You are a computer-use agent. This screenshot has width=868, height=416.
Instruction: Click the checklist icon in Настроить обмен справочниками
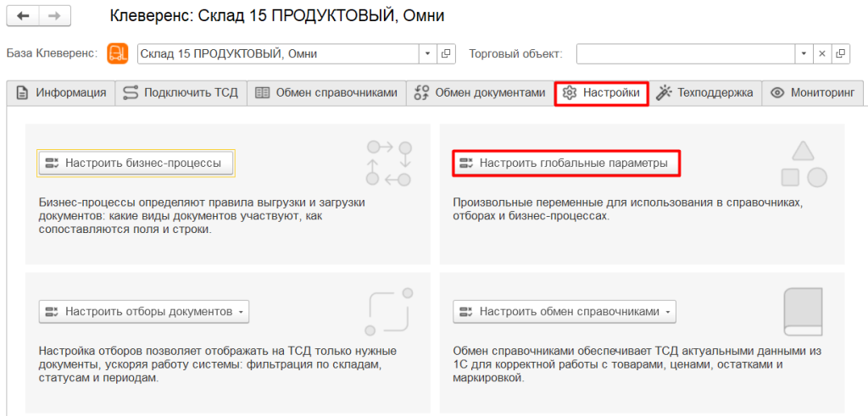[466, 312]
